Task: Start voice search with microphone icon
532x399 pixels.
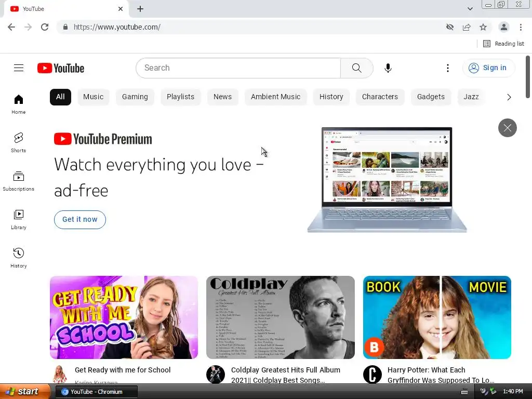Action: pyautogui.click(x=388, y=68)
